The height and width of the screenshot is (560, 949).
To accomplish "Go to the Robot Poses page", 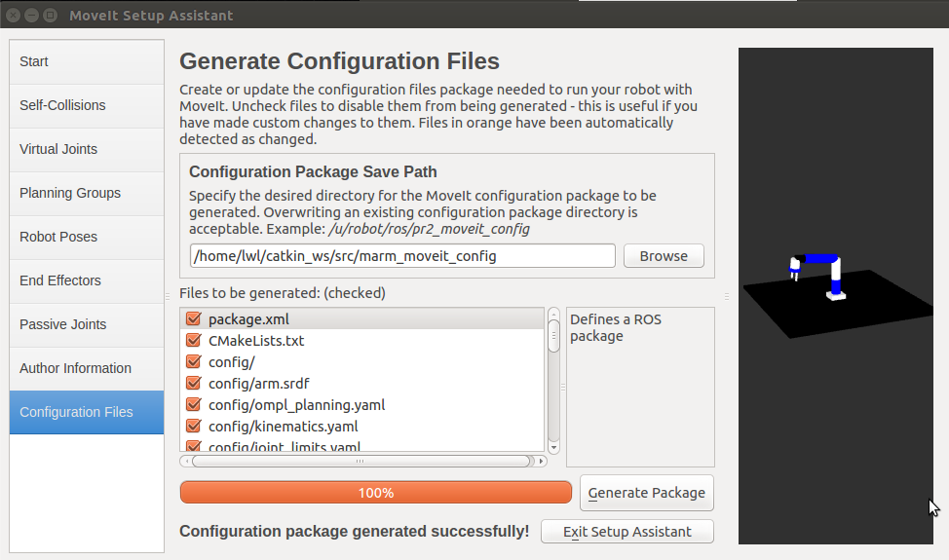I will click(87, 237).
